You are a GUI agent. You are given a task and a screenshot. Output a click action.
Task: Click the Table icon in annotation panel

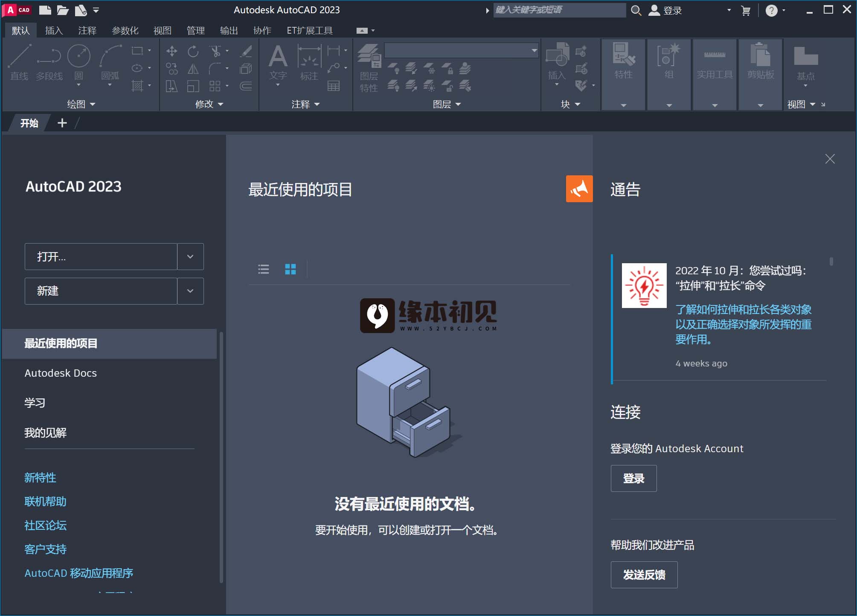(334, 86)
